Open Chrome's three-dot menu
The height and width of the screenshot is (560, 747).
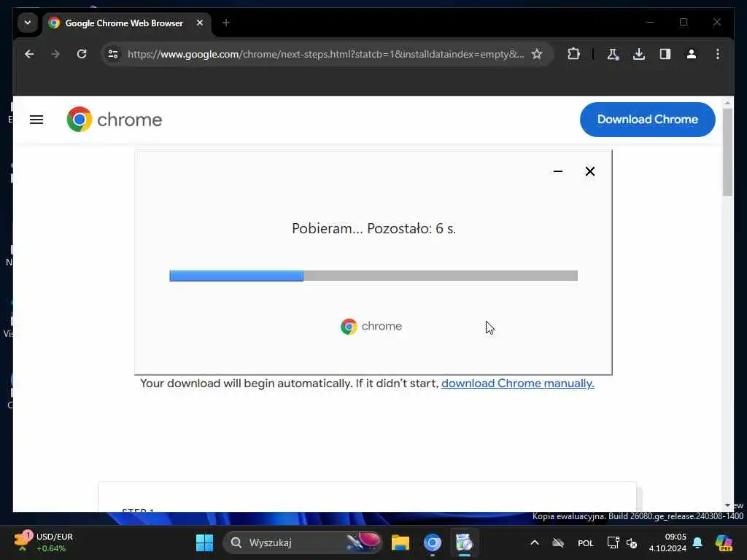[x=718, y=54]
